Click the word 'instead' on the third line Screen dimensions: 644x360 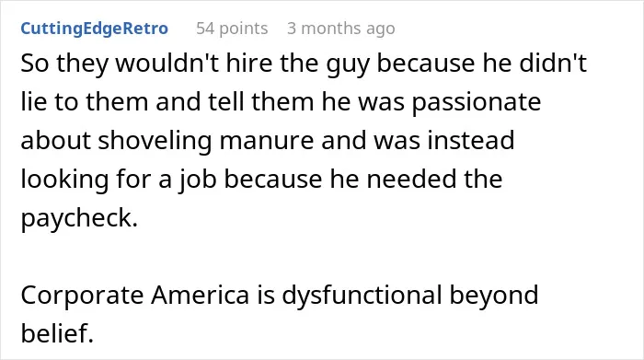tap(471, 141)
